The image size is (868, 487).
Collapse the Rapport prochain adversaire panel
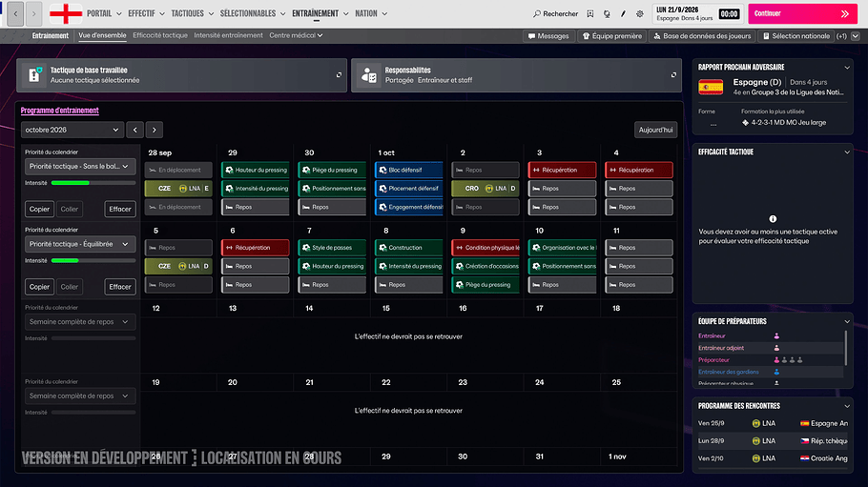847,68
